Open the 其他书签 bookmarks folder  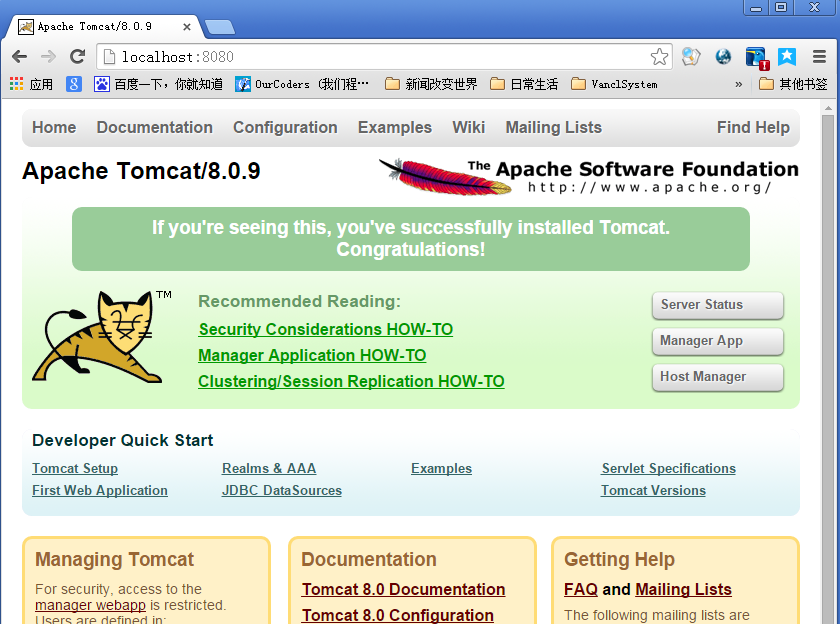[x=793, y=84]
